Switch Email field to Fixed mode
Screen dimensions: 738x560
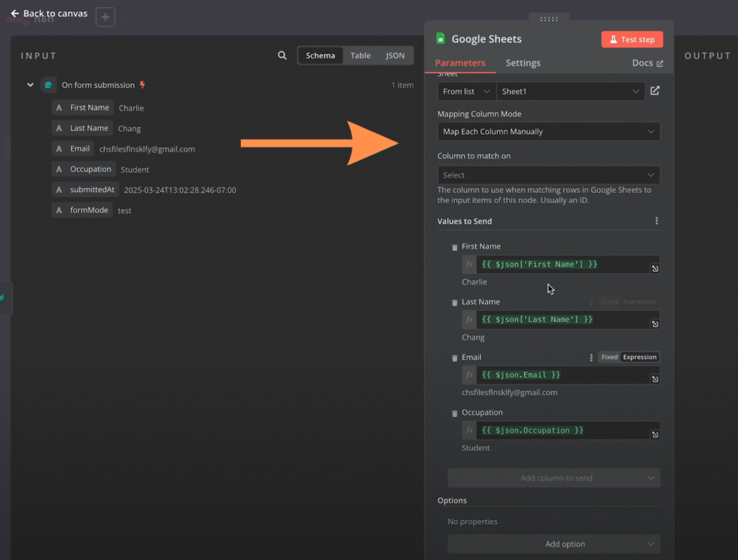[x=609, y=358]
